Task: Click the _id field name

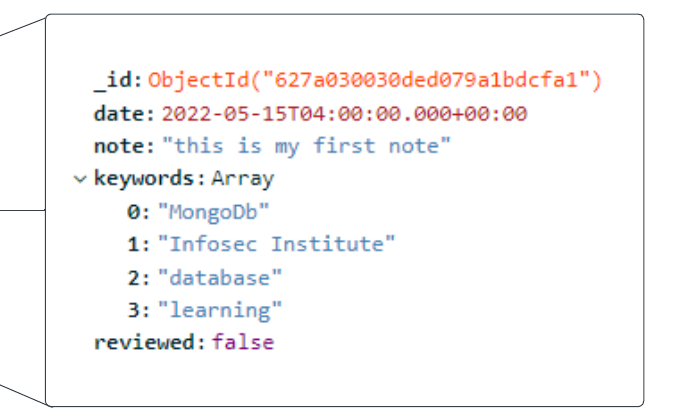Action: (x=117, y=80)
